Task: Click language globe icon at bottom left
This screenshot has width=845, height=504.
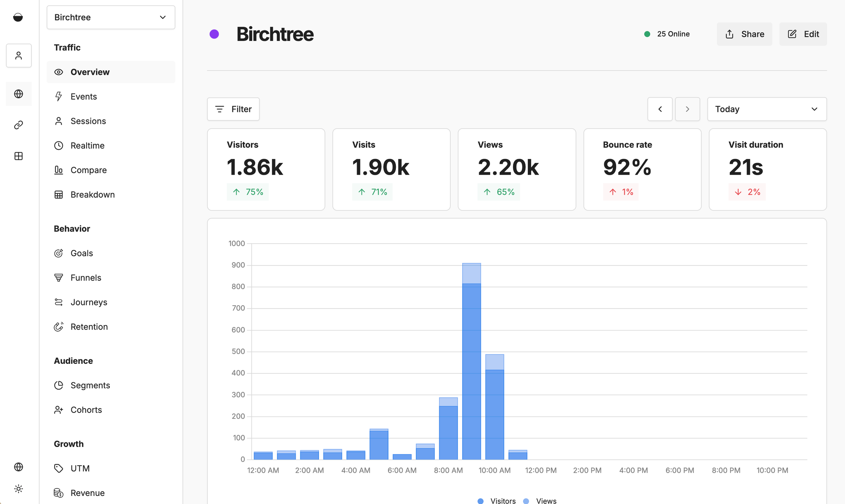Action: [19, 467]
